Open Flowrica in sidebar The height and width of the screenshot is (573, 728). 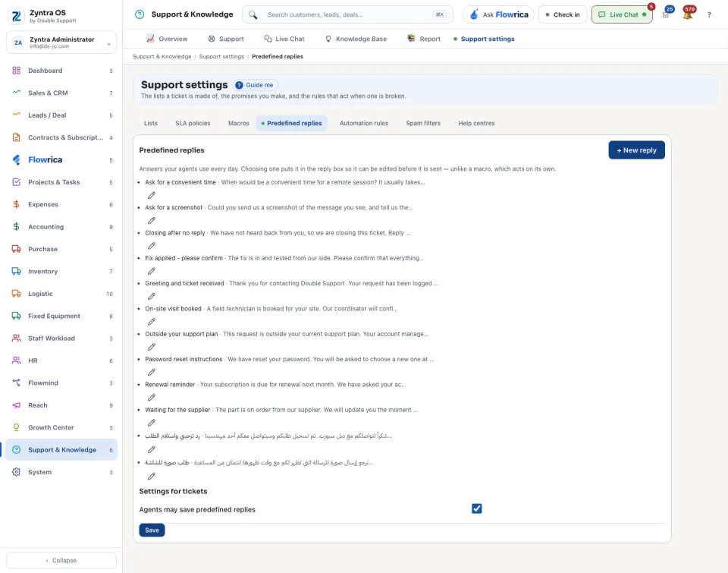(61, 160)
